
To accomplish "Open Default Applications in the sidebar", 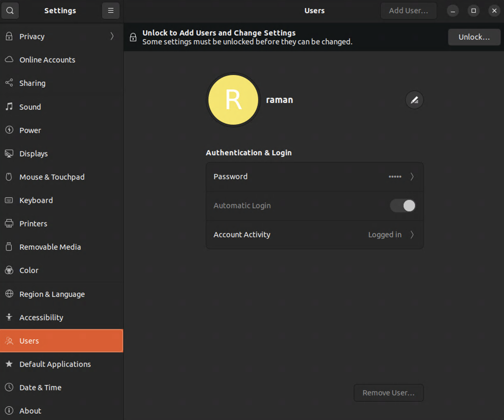I will (55, 364).
